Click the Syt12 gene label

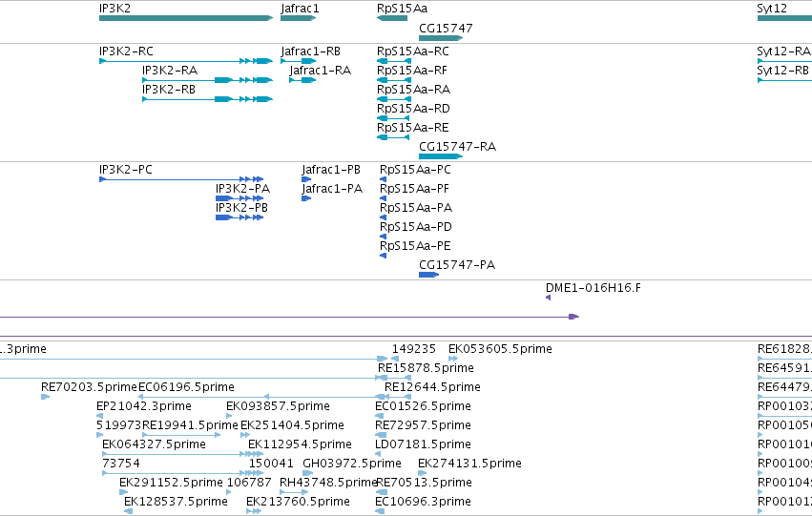[x=772, y=9]
